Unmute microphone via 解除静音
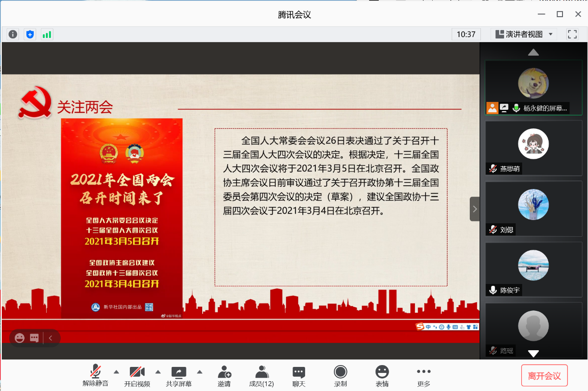588x391 pixels. coord(96,376)
